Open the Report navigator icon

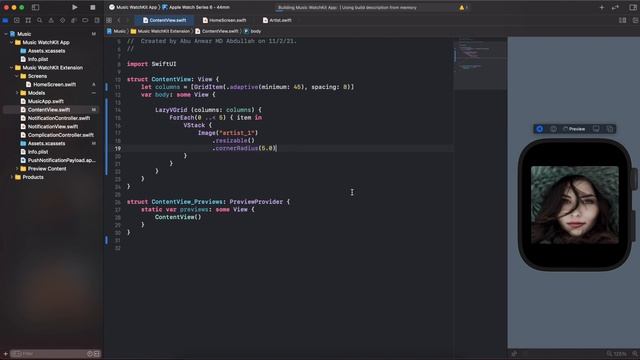click(97, 20)
